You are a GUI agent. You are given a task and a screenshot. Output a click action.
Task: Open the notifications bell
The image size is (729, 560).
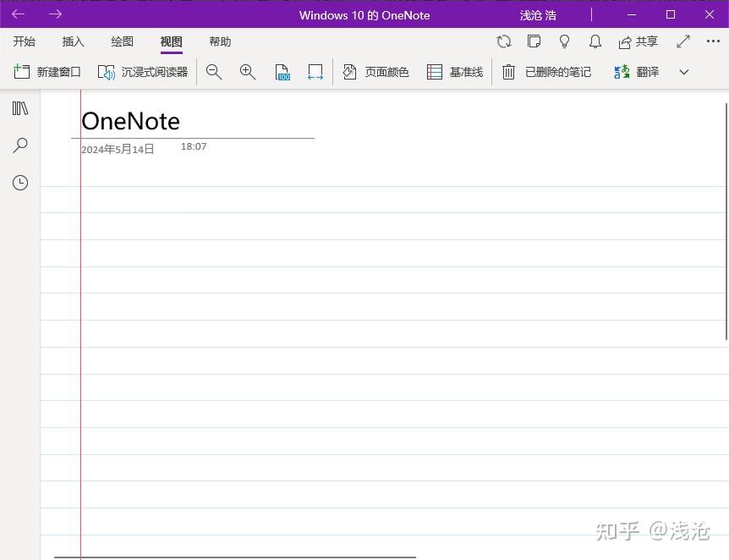click(595, 41)
